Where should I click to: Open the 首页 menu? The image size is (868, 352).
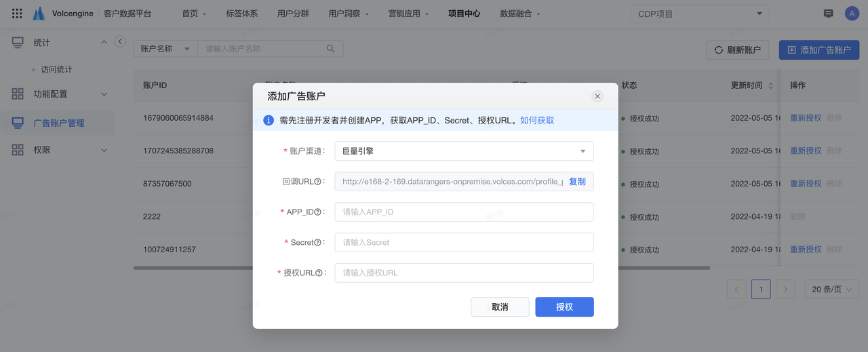pos(194,14)
